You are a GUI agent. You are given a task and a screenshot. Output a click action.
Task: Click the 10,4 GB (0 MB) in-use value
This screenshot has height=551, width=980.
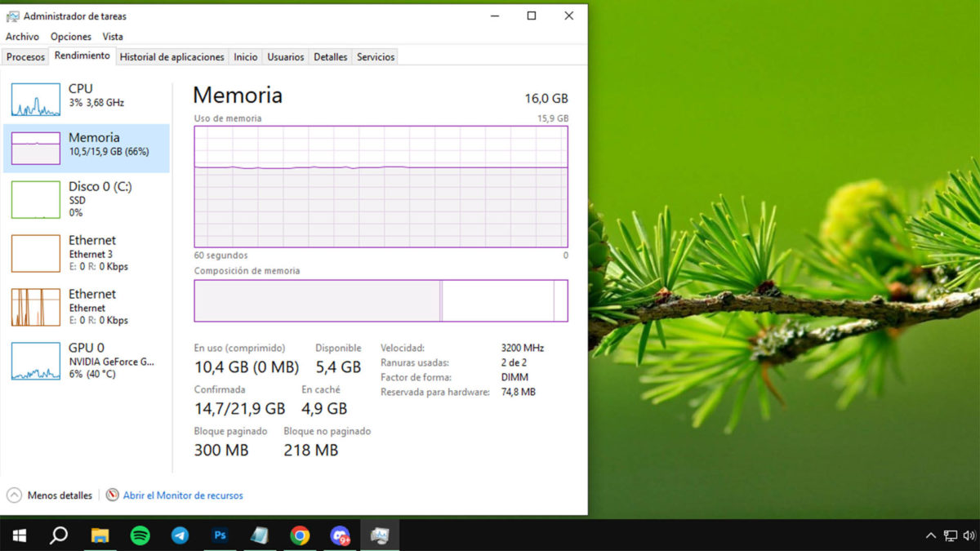pyautogui.click(x=247, y=367)
